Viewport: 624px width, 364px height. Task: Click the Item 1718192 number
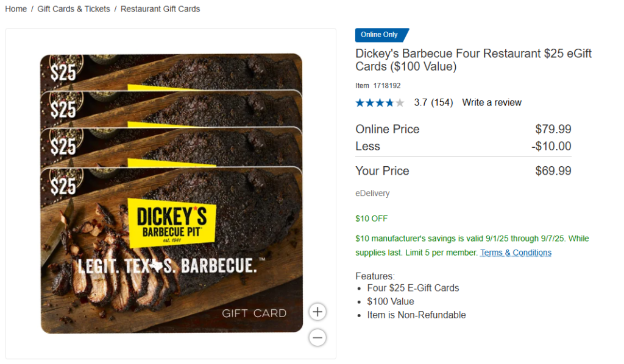(x=378, y=85)
